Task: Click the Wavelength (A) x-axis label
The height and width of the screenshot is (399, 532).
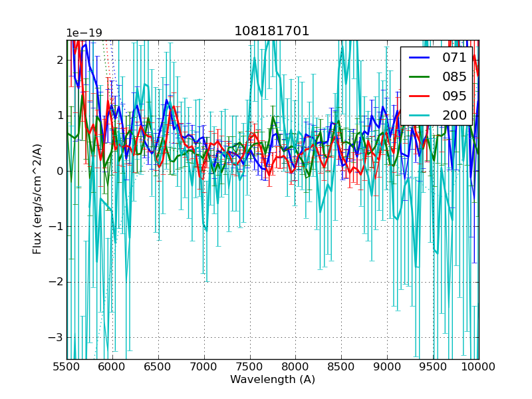Action: 273,380
